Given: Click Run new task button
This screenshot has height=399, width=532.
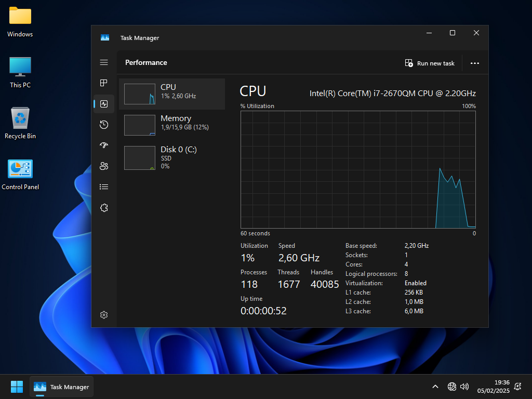Looking at the screenshot, I should [430, 63].
